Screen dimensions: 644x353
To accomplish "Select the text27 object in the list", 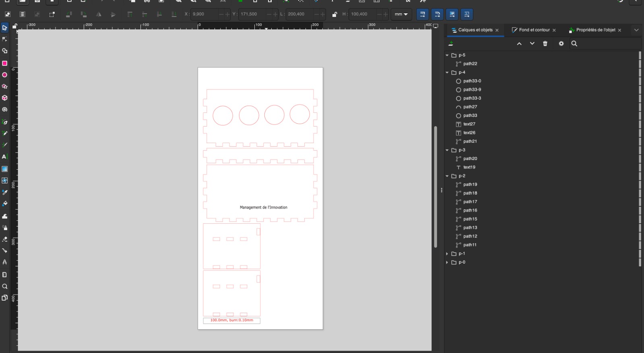I will 469,124.
